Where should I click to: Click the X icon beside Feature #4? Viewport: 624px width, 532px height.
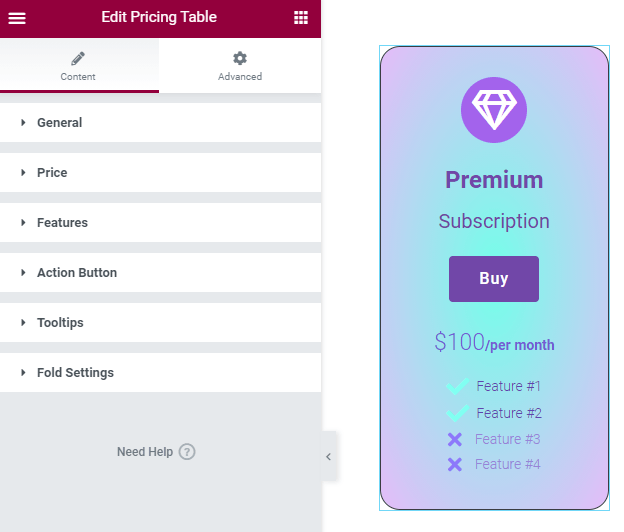[x=454, y=464]
